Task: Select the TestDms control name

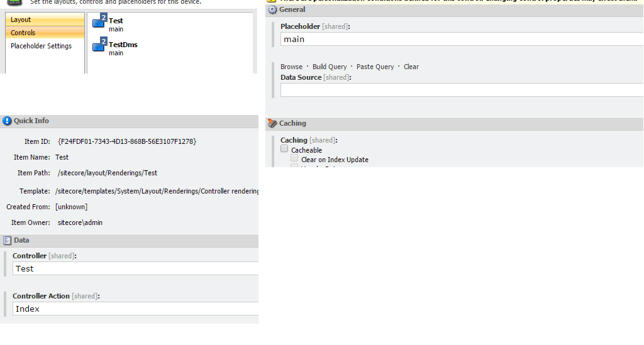Action: click(123, 45)
